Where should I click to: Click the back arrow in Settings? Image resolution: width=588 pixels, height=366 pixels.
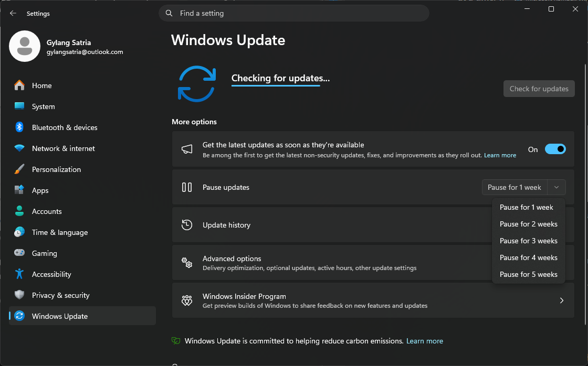click(13, 14)
